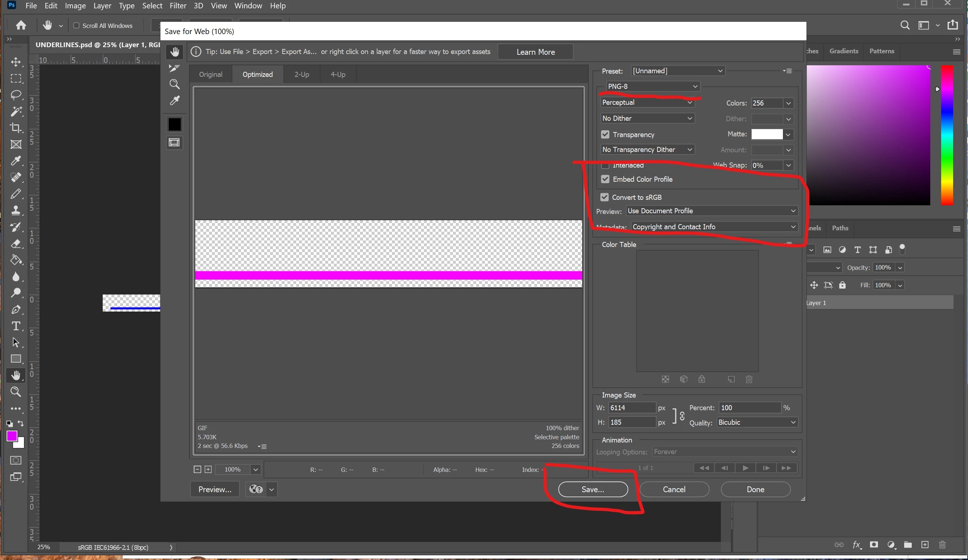Viewport: 968px width, 560px height.
Task: Select the Crop tool
Action: point(16,128)
